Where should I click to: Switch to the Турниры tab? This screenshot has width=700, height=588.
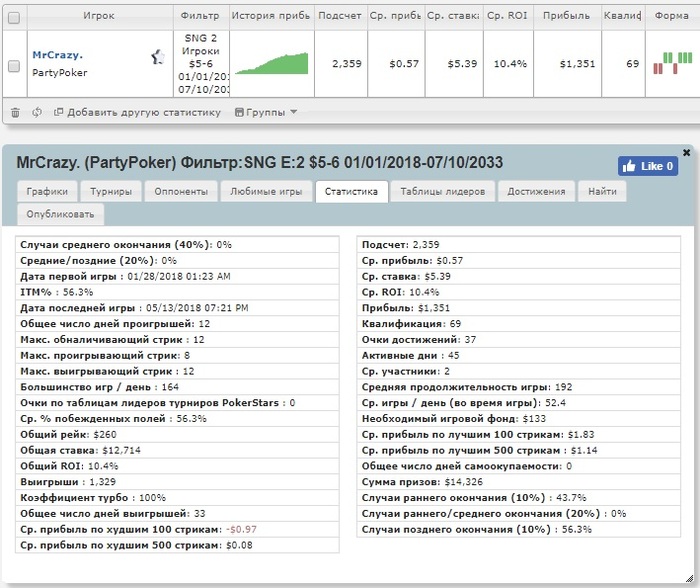[x=111, y=192]
